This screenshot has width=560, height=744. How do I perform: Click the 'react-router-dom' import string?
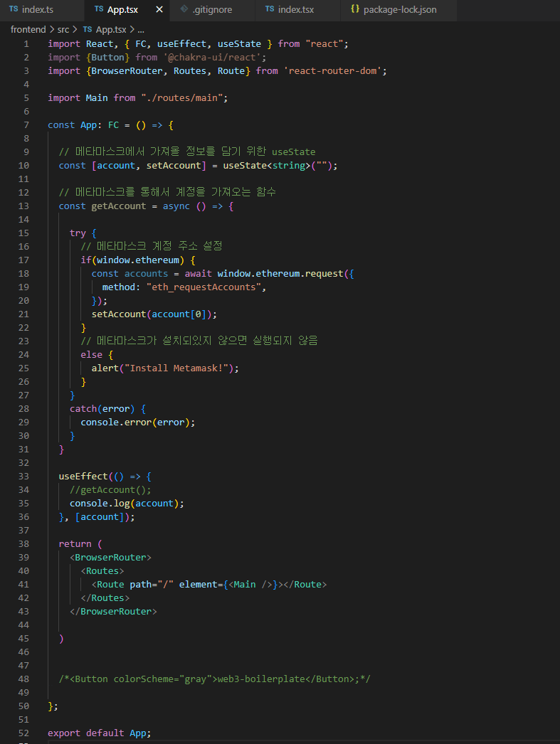tap(332, 71)
